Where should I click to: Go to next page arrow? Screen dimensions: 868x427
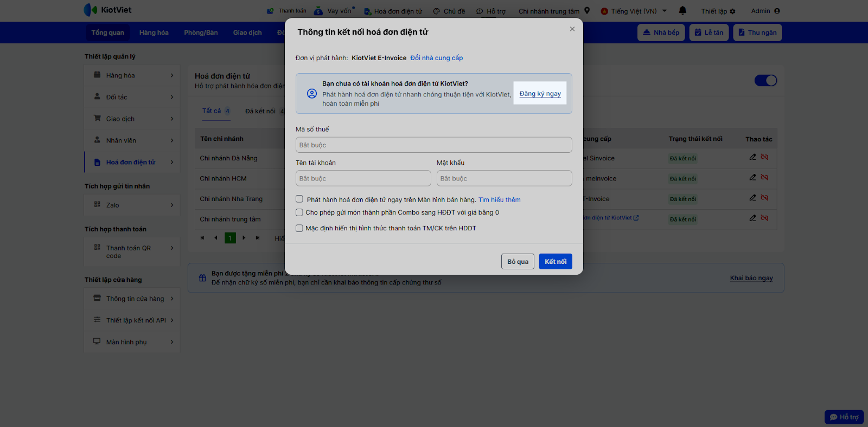click(x=244, y=238)
